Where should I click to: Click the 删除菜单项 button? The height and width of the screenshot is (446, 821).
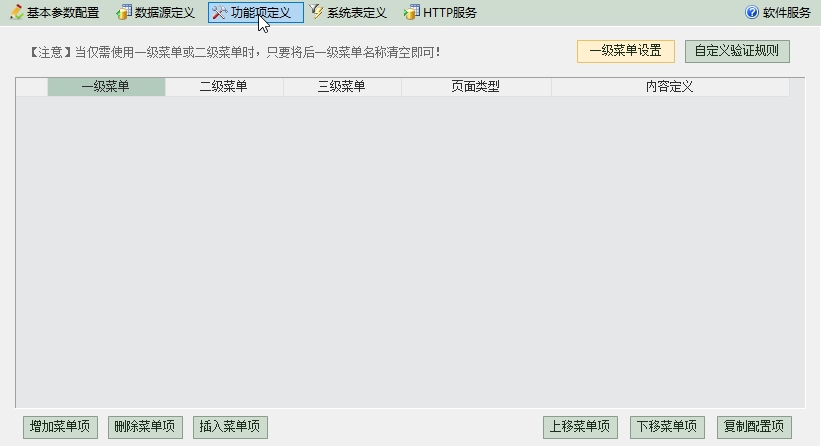(x=145, y=427)
